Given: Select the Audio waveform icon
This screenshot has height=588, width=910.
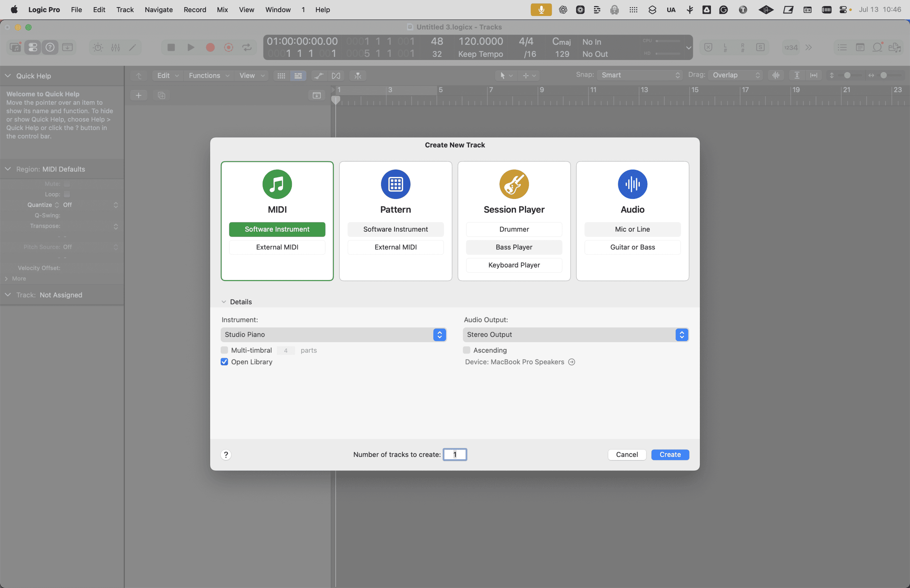Looking at the screenshot, I should 632,184.
